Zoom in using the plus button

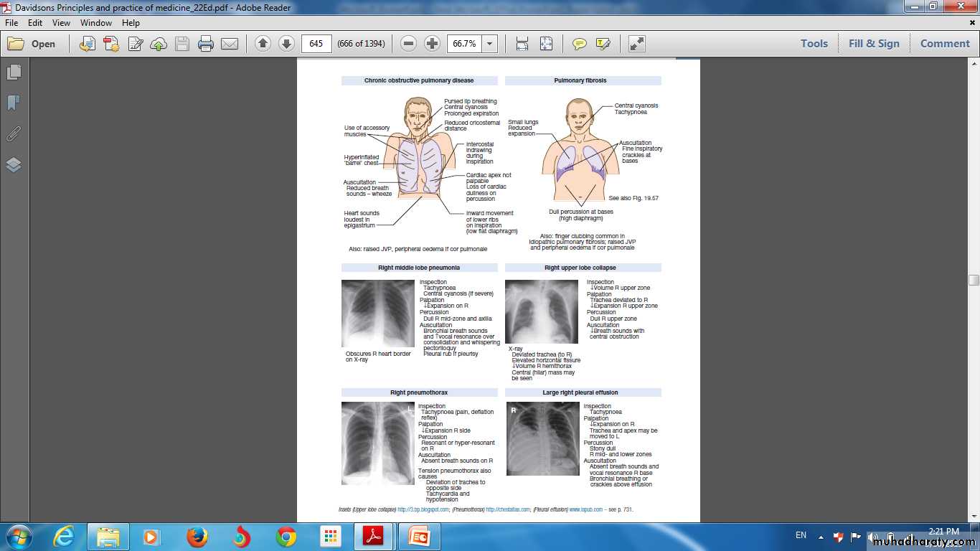tap(432, 44)
